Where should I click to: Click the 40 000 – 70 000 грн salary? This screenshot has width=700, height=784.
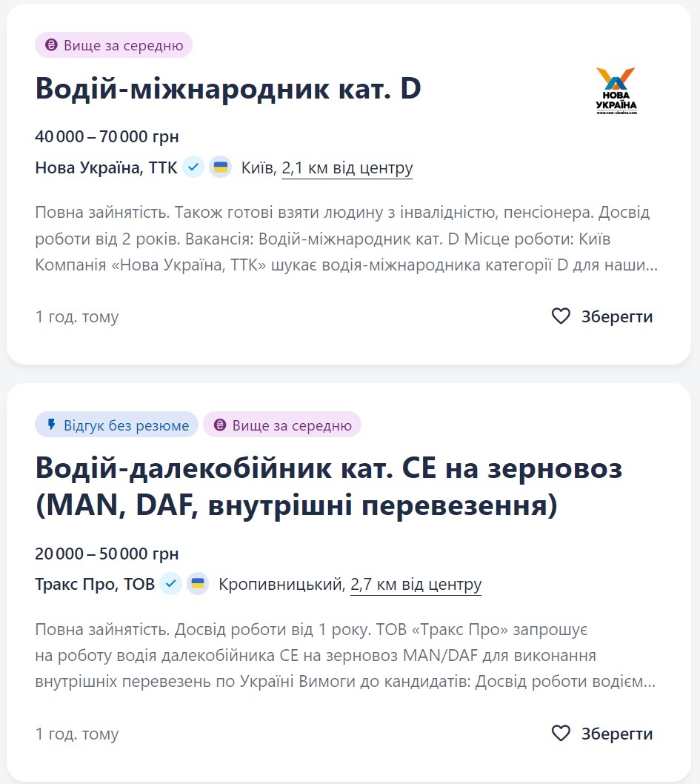click(x=107, y=137)
